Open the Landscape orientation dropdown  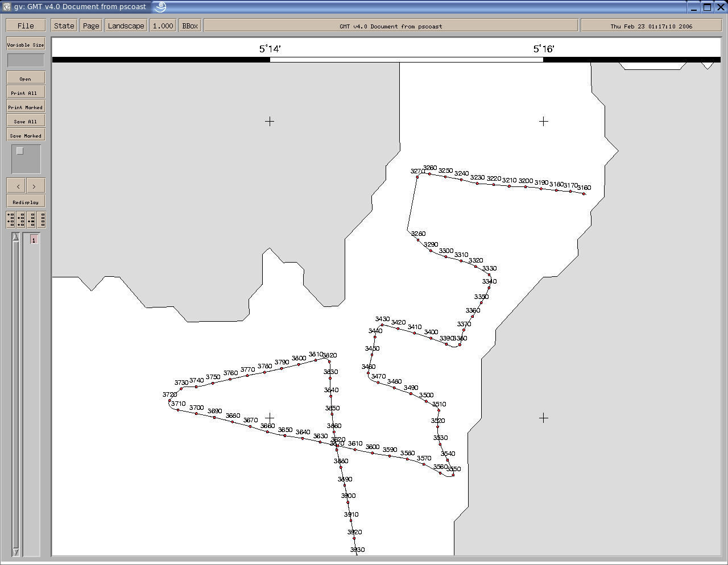coord(126,26)
